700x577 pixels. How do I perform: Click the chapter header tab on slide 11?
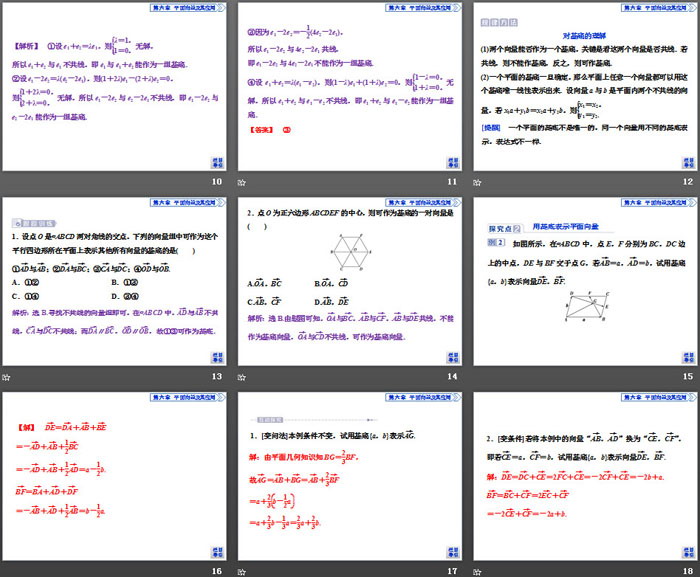click(412, 7)
